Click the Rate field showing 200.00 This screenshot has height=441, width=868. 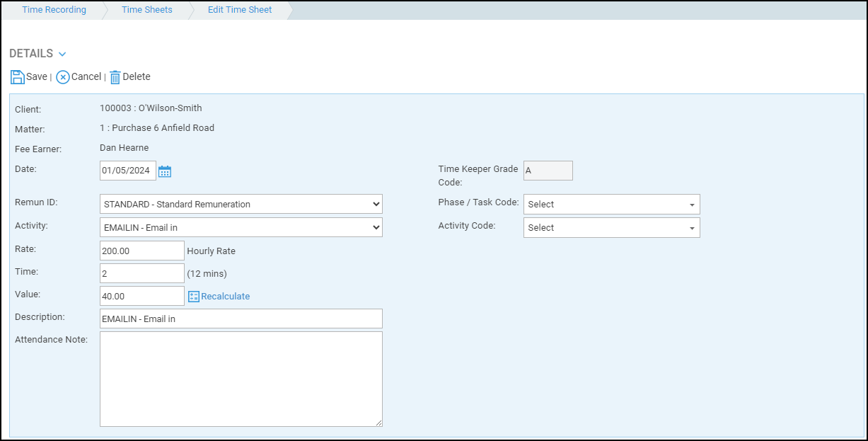141,250
